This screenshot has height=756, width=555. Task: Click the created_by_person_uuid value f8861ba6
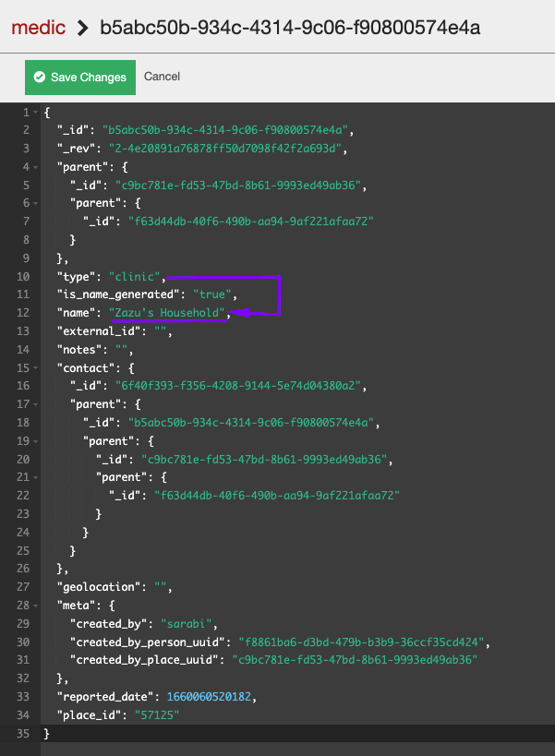click(x=362, y=642)
